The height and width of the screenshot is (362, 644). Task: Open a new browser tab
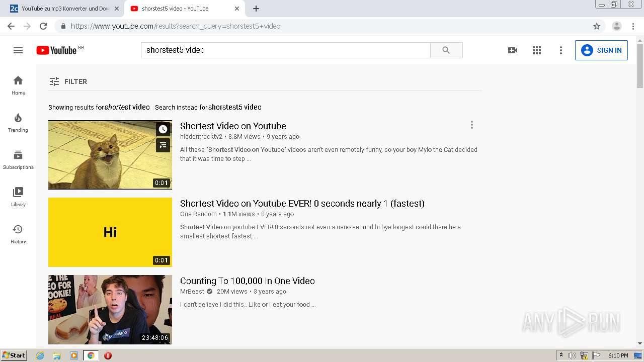coord(256,9)
